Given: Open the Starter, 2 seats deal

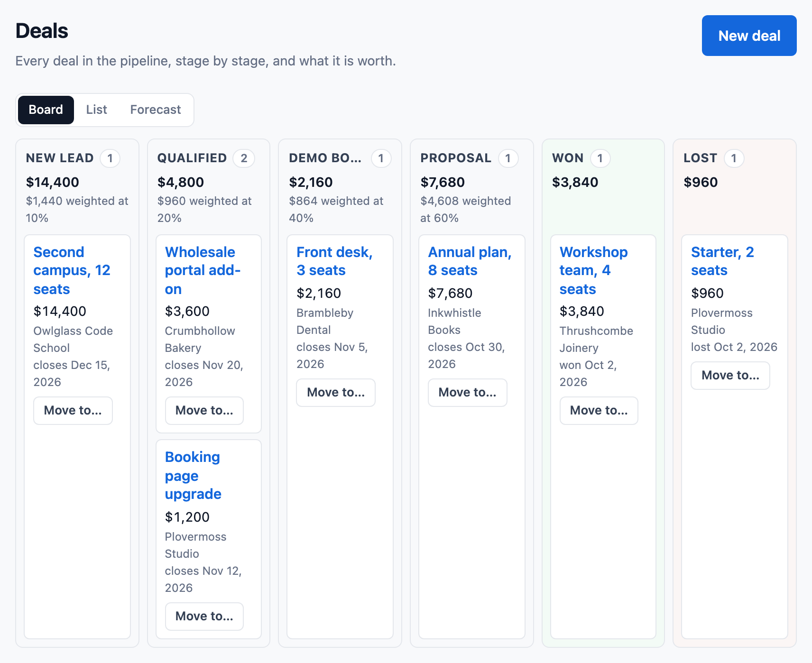Looking at the screenshot, I should (722, 261).
